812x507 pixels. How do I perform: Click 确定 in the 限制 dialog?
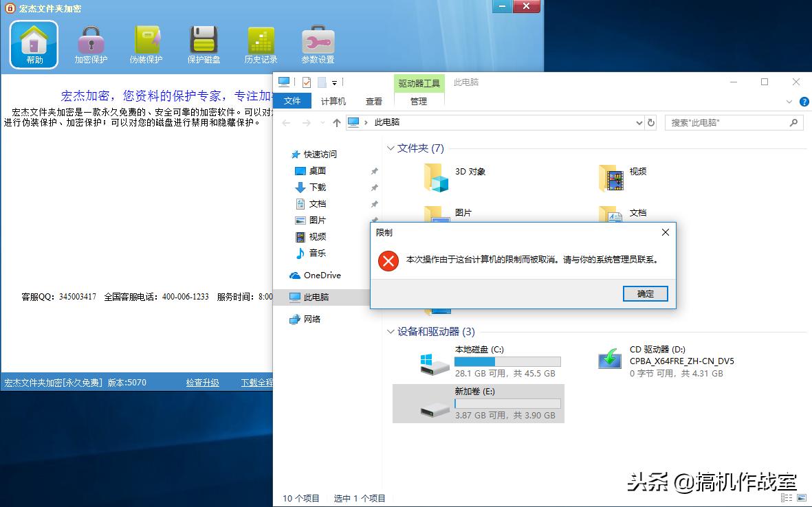tap(644, 293)
